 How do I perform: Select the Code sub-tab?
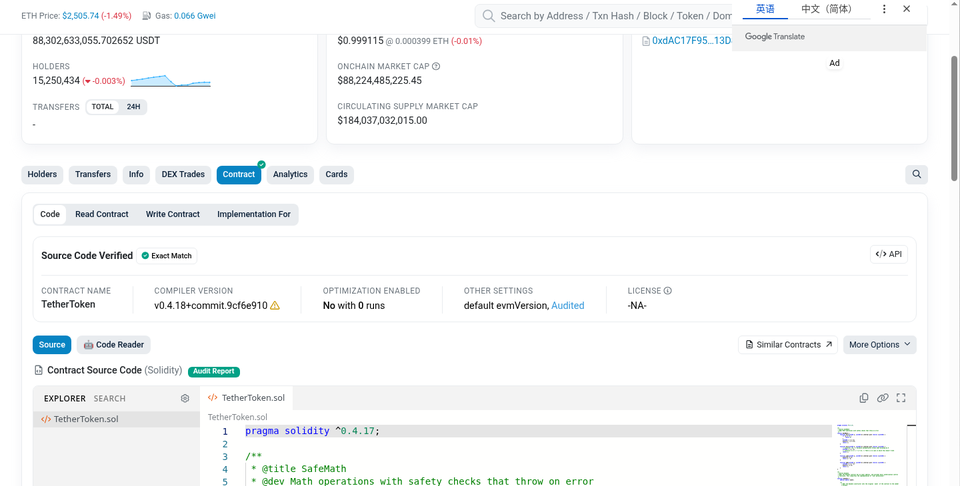point(50,214)
